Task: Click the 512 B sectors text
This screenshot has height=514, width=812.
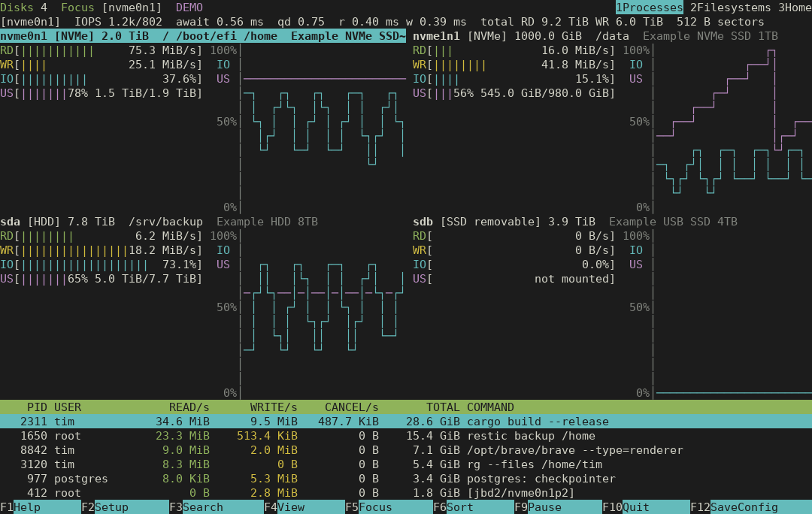Action: (x=720, y=22)
